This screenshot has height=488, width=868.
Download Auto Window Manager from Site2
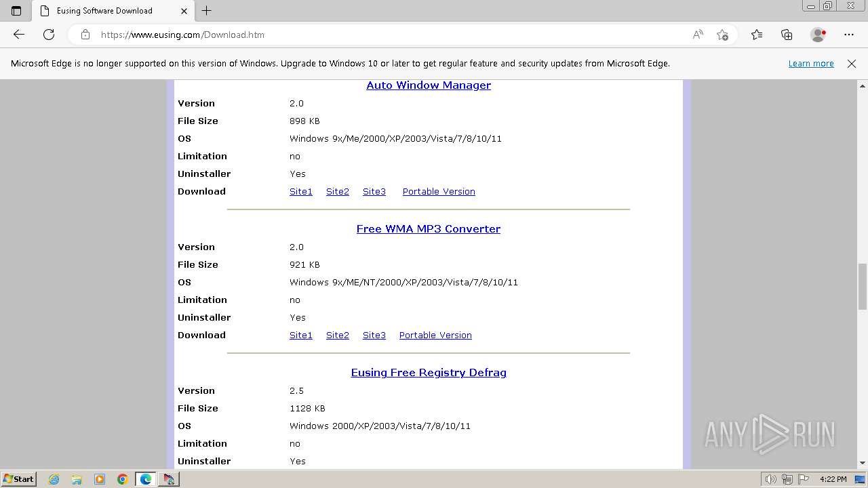(x=338, y=192)
